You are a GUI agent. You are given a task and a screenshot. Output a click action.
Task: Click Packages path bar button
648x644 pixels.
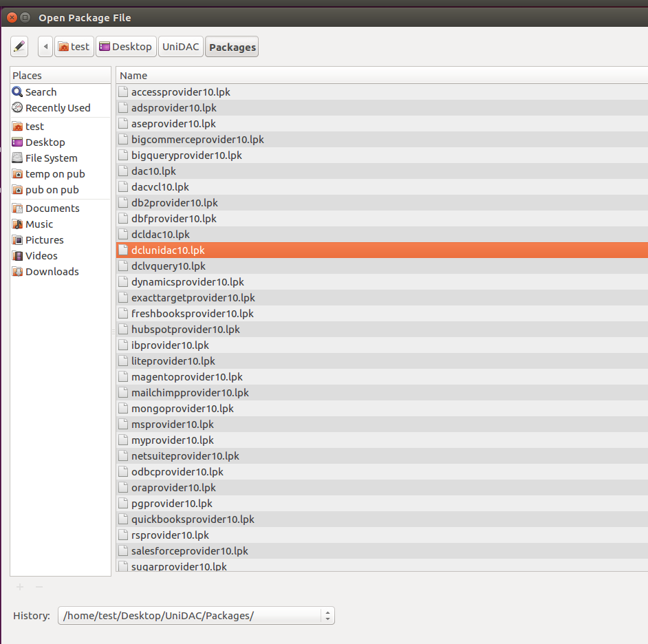pyautogui.click(x=232, y=47)
